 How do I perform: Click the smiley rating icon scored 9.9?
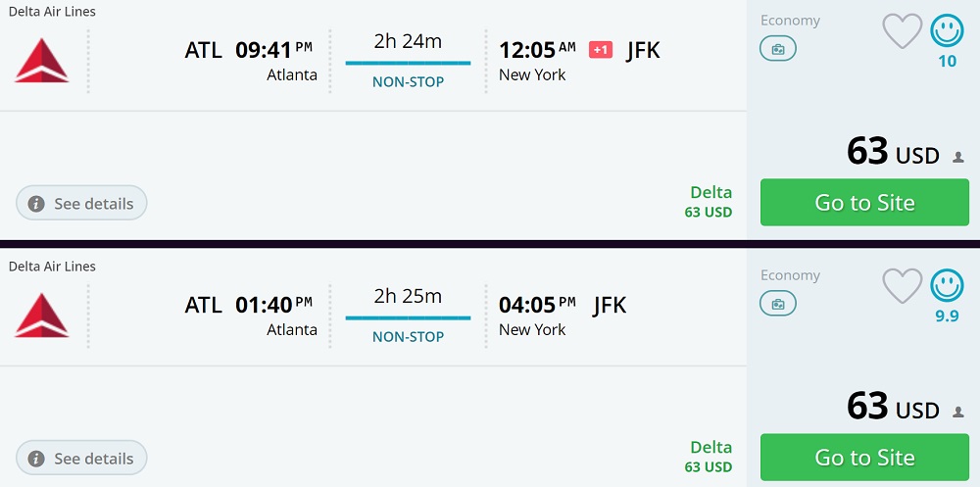(947, 285)
